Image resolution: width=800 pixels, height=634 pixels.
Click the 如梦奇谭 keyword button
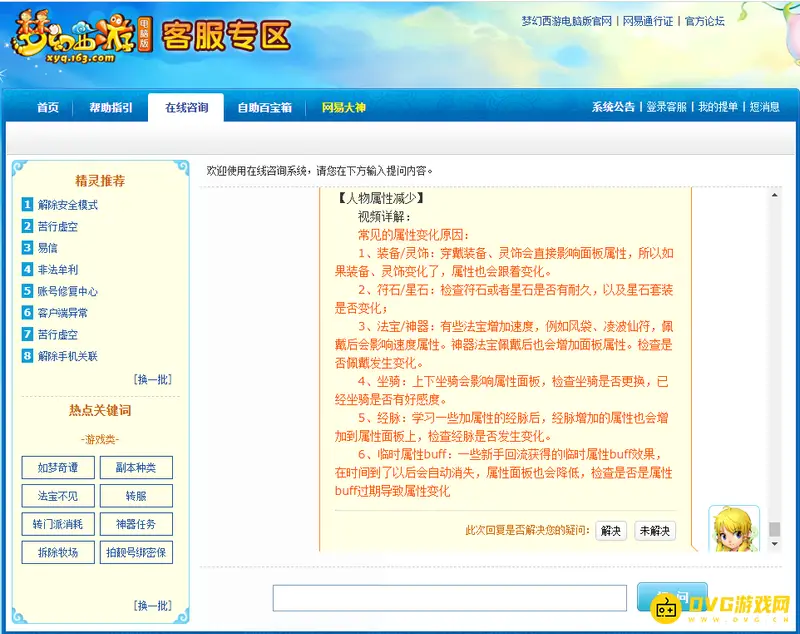58,467
